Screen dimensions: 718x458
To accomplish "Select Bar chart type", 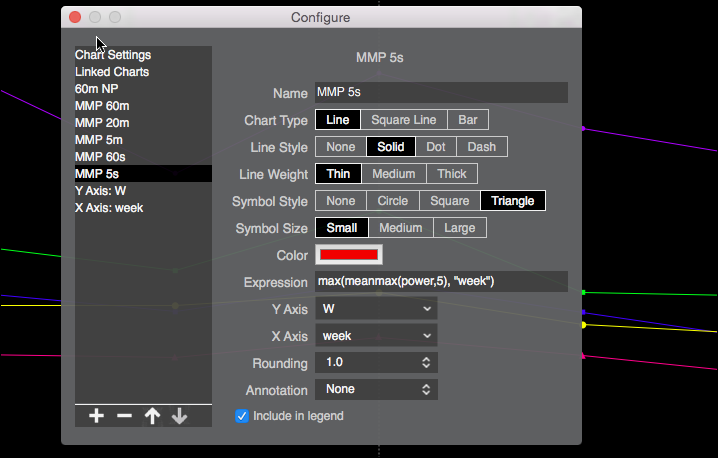I will coord(468,120).
